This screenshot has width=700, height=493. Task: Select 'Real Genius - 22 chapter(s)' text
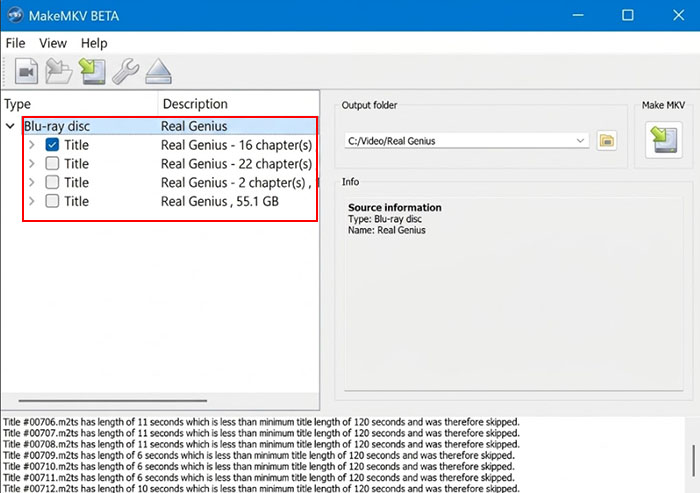[x=236, y=164]
